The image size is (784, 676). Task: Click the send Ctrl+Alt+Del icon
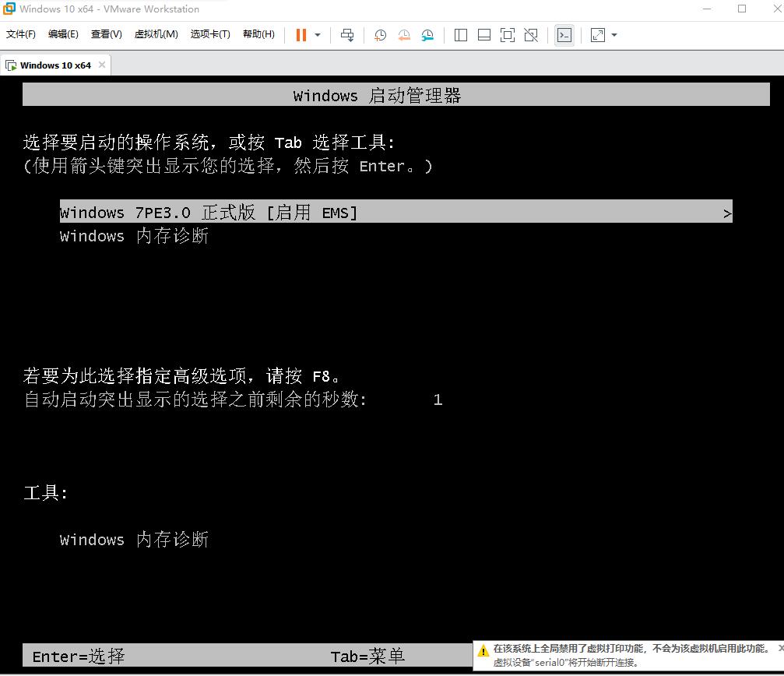point(347,35)
